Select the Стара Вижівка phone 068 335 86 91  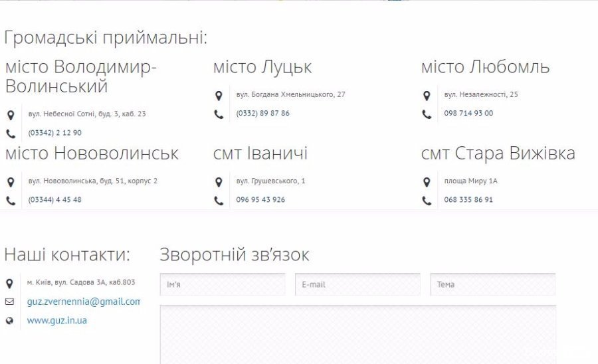[x=468, y=200]
